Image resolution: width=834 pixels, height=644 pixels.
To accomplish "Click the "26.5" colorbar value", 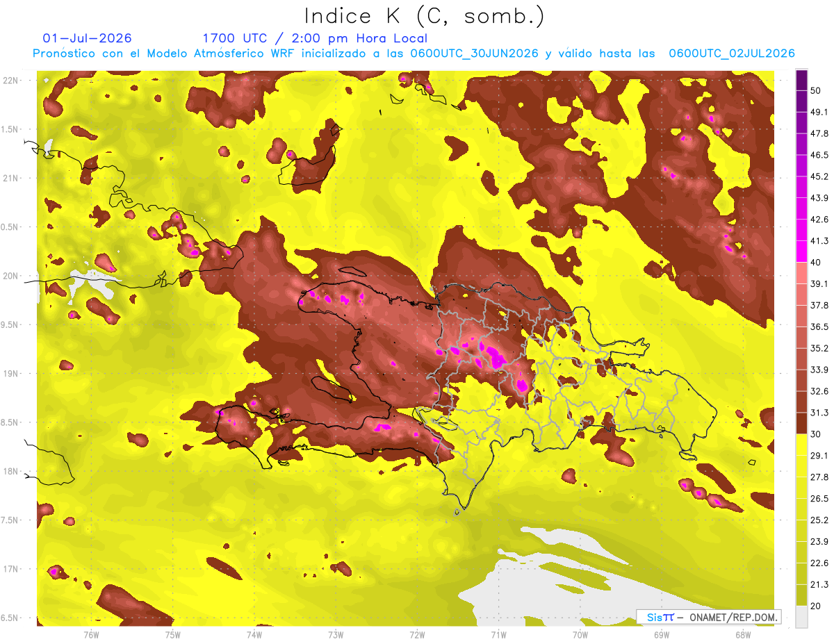I will 819,499.
